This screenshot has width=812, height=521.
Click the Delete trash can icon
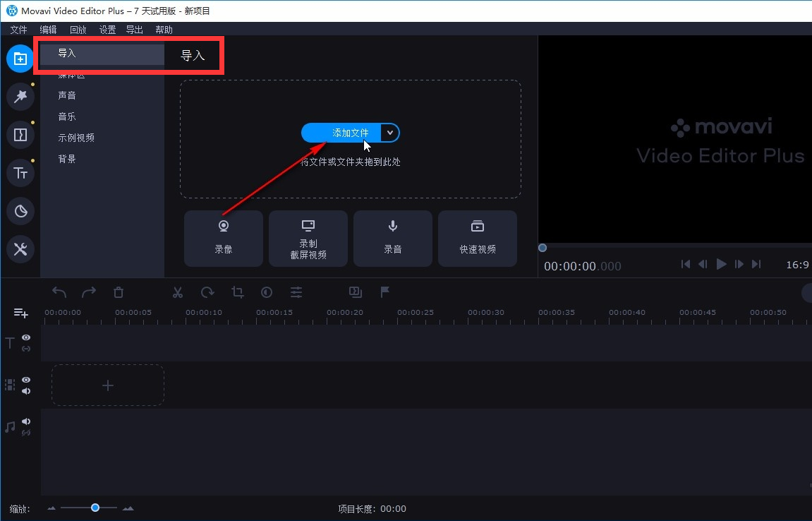pyautogui.click(x=119, y=292)
